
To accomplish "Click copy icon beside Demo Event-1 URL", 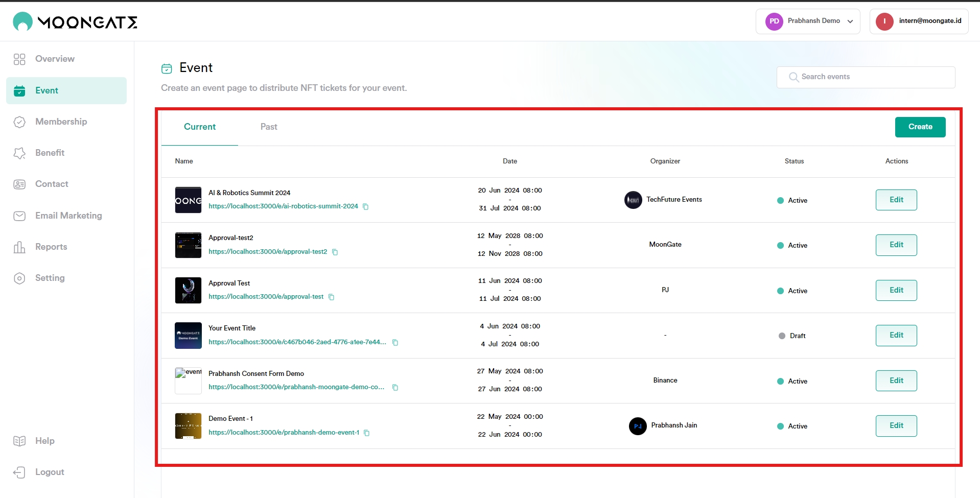I will click(366, 433).
